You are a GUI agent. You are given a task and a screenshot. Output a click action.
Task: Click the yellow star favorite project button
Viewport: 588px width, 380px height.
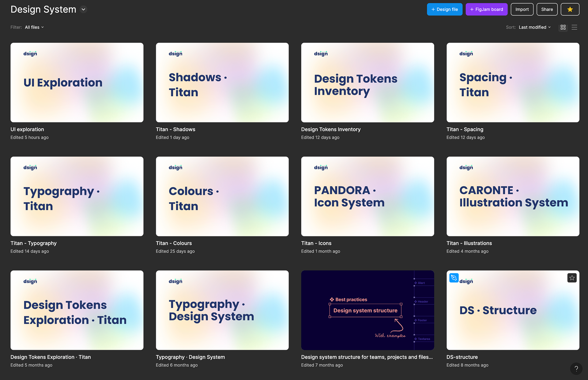click(x=570, y=9)
